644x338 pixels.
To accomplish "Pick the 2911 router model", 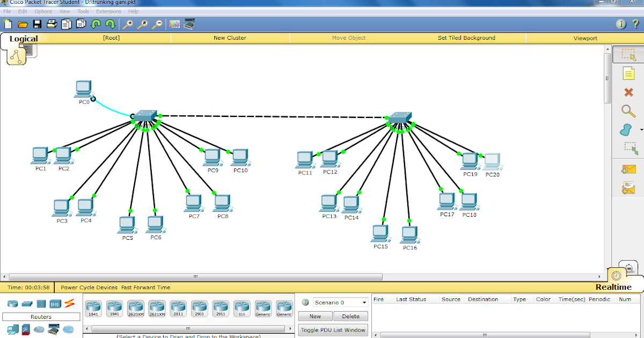I will 221,308.
